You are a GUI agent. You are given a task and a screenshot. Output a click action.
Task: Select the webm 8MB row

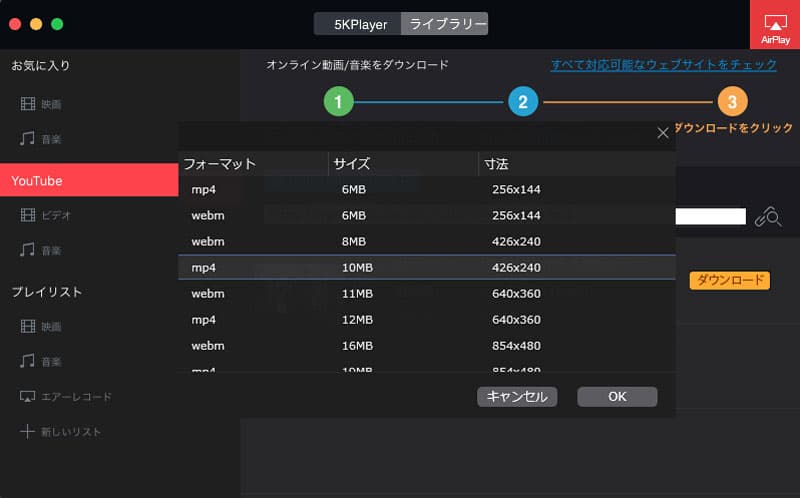pyautogui.click(x=427, y=241)
